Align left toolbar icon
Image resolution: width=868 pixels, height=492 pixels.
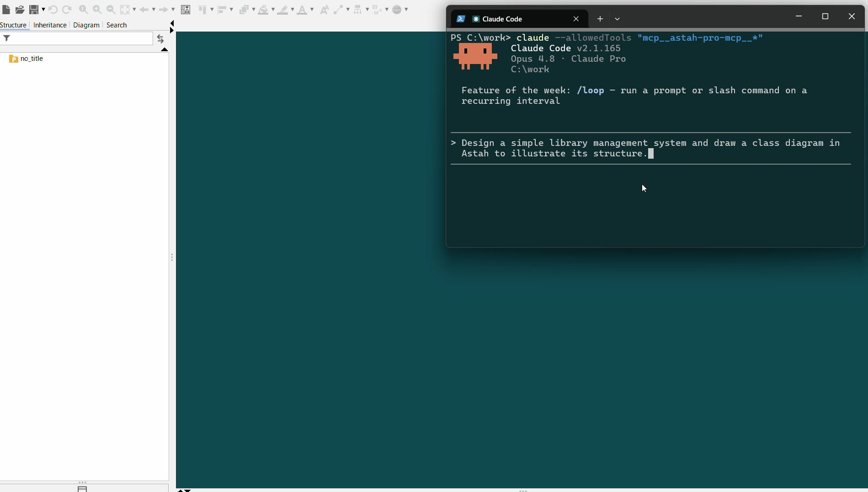pos(222,9)
